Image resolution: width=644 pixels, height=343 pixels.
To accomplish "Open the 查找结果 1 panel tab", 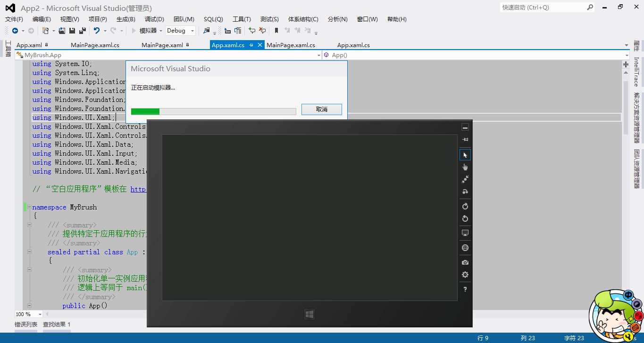I will [x=57, y=325].
